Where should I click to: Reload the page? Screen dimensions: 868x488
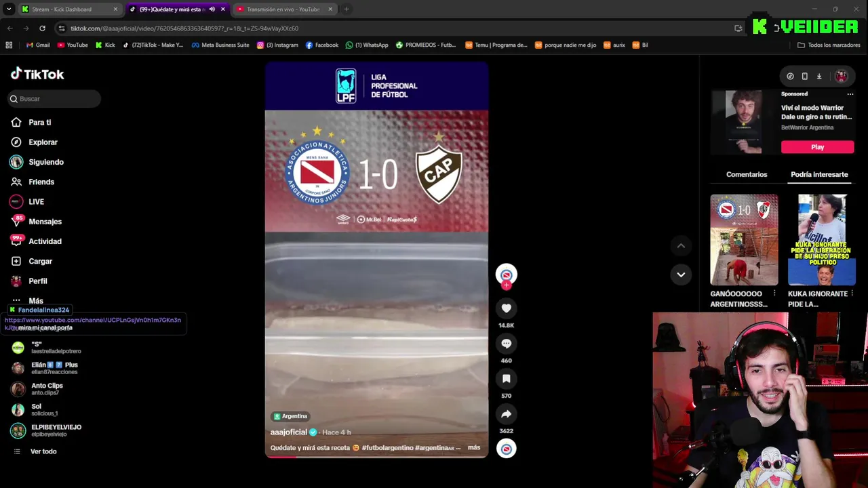coord(42,28)
